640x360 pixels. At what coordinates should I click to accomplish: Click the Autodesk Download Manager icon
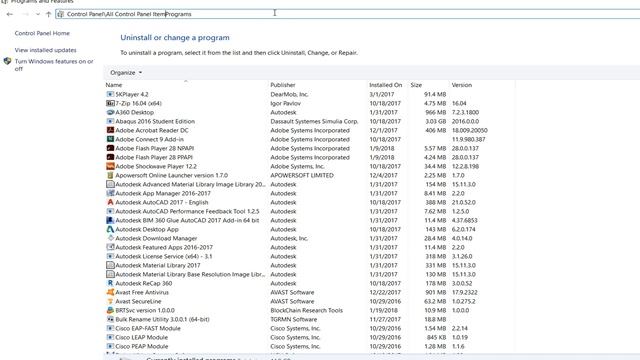click(110, 238)
